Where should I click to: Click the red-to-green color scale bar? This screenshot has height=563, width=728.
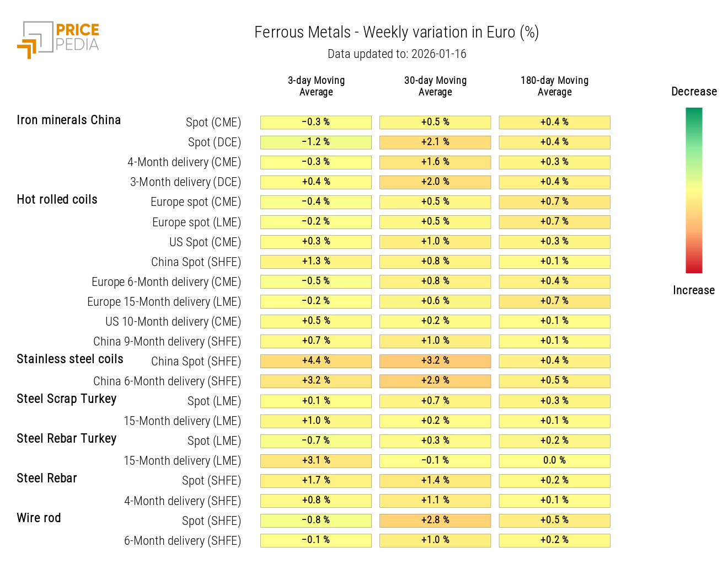[693, 190]
